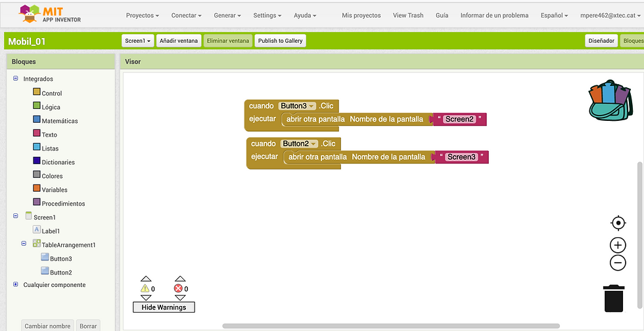
Task: Click the Hide Warnings button
Action: click(x=164, y=307)
